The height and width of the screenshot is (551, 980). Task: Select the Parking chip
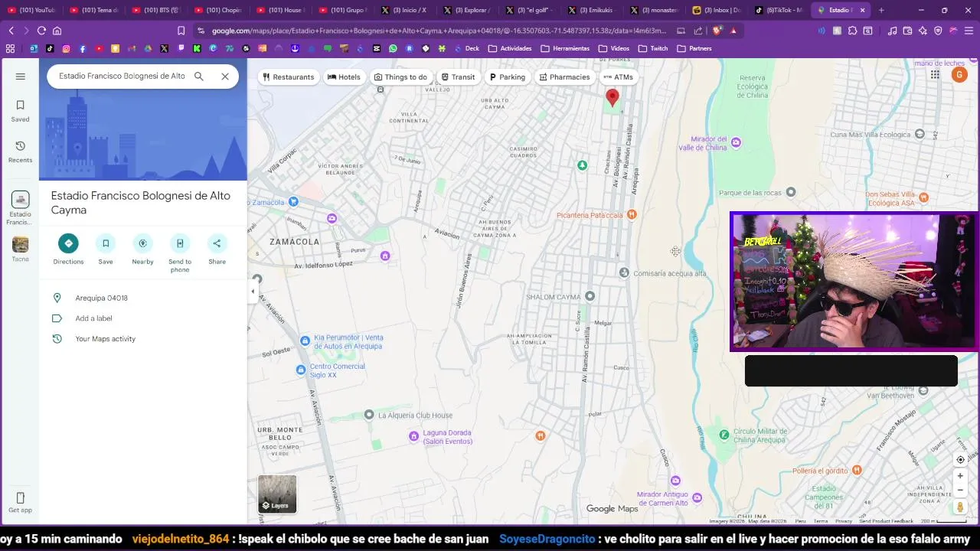507,77
